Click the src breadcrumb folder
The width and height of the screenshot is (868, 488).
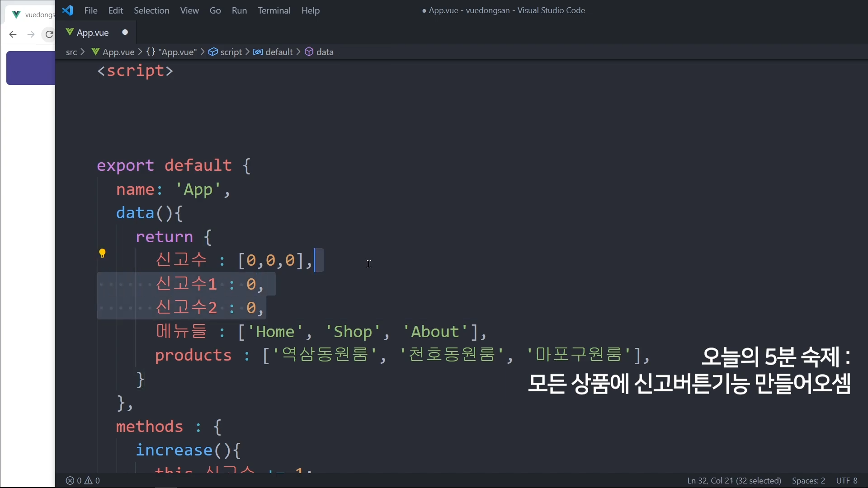coord(71,52)
